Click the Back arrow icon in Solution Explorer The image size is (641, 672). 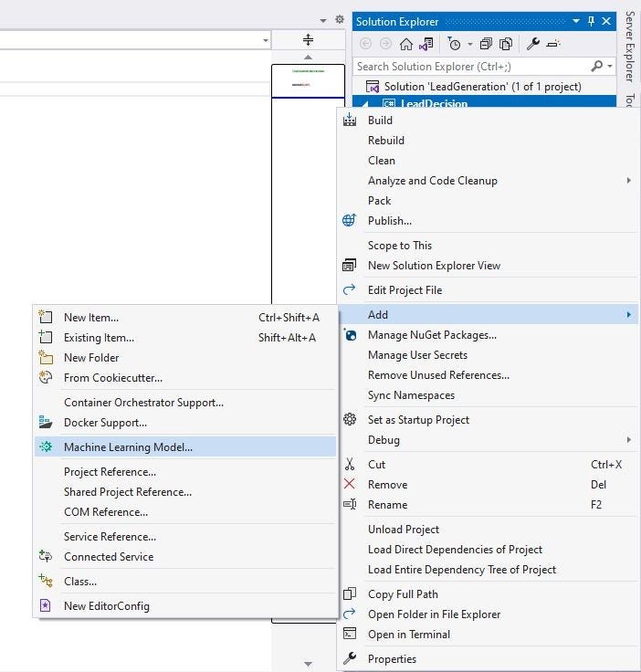365,44
